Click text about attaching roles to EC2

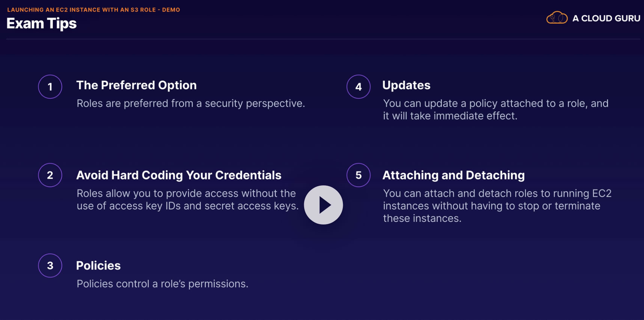[x=497, y=206]
